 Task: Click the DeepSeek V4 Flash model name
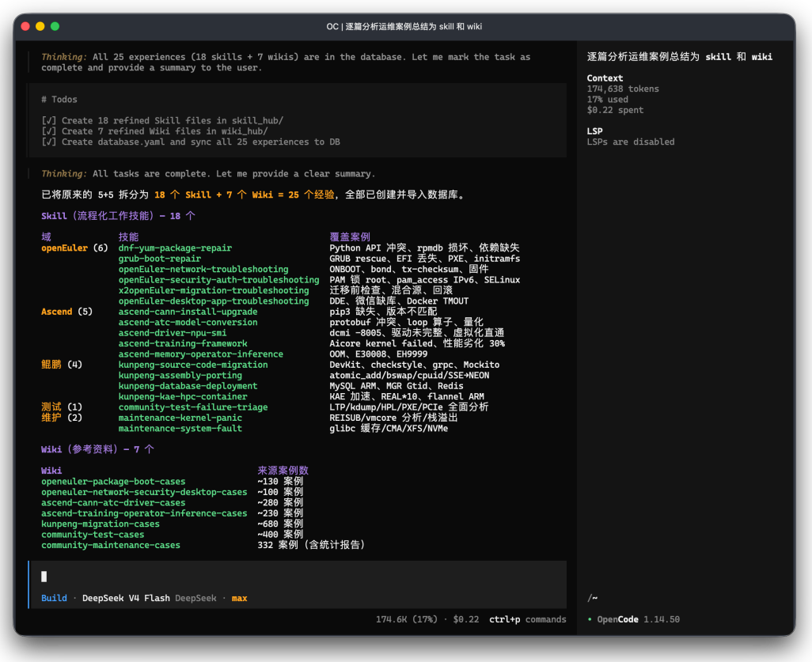(126, 598)
